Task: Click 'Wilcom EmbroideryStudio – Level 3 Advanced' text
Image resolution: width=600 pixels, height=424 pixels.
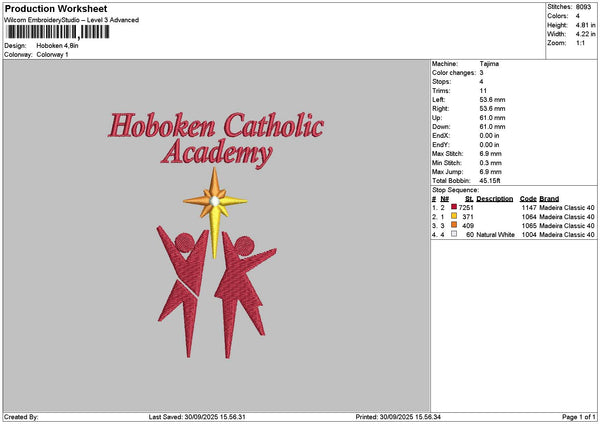Action: click(72, 20)
